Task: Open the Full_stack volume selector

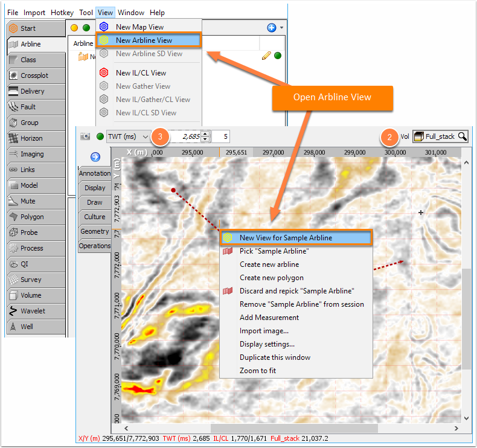Action: pos(440,136)
